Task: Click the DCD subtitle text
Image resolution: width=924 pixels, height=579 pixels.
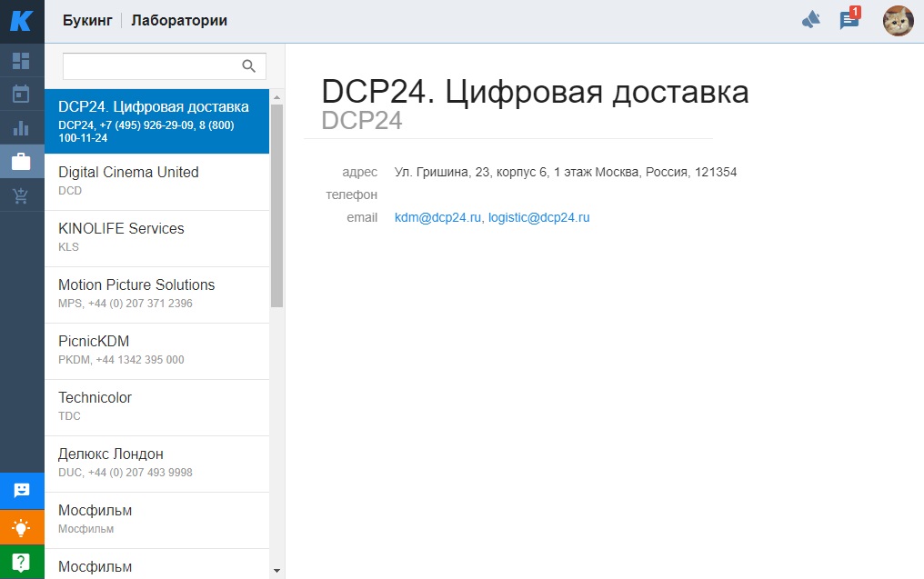Action: pyautogui.click(x=70, y=191)
